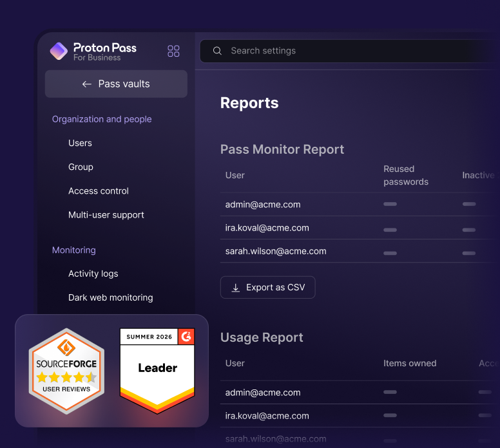This screenshot has height=448, width=500.
Task: Select admin@acme.com in Pass Monitor Report
Action: [x=263, y=205]
